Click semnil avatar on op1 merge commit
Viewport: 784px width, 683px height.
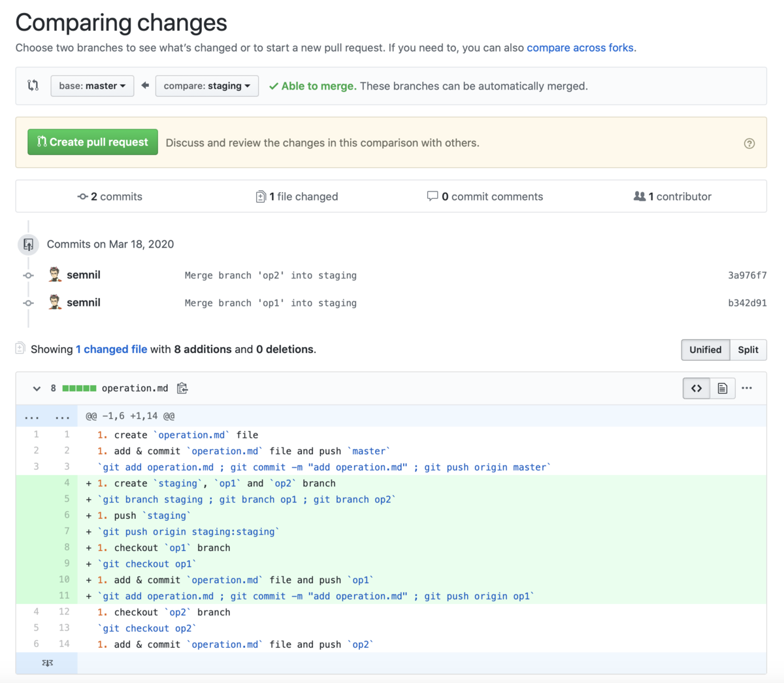[55, 302]
